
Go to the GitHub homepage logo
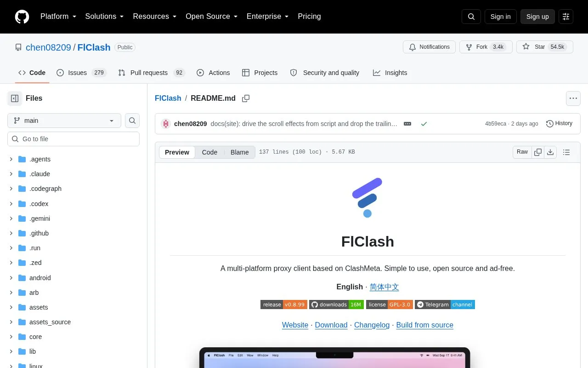tap(22, 17)
